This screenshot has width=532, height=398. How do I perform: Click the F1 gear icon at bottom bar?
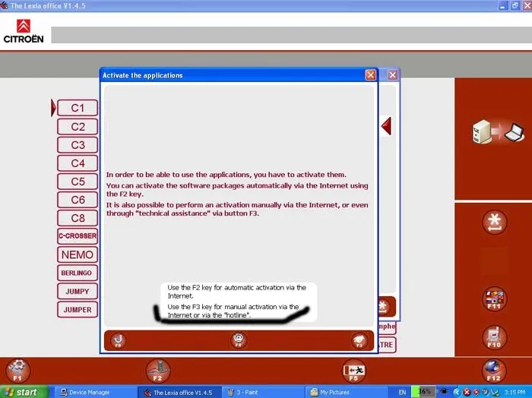point(17,371)
